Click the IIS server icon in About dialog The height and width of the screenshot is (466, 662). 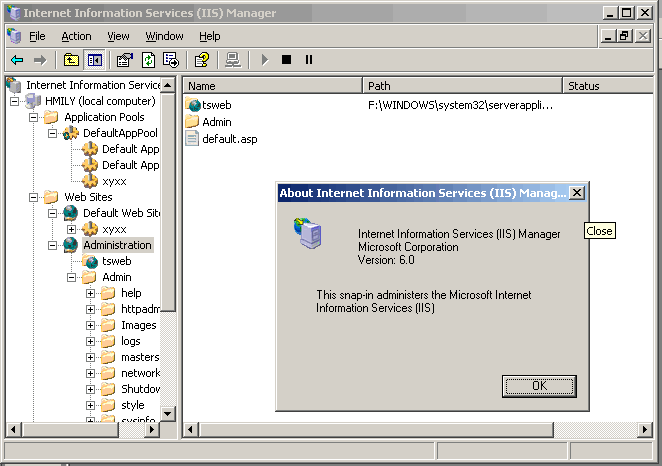[x=308, y=233]
